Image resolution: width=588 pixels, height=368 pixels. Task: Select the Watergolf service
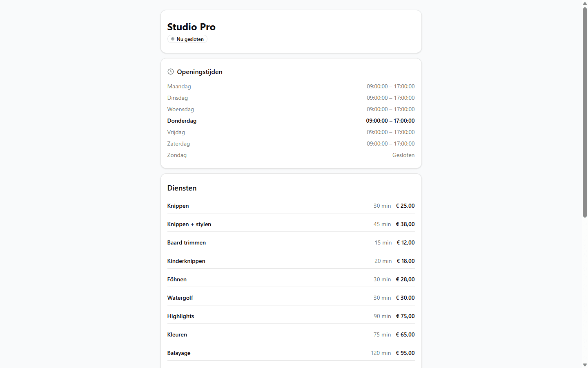tap(180, 298)
